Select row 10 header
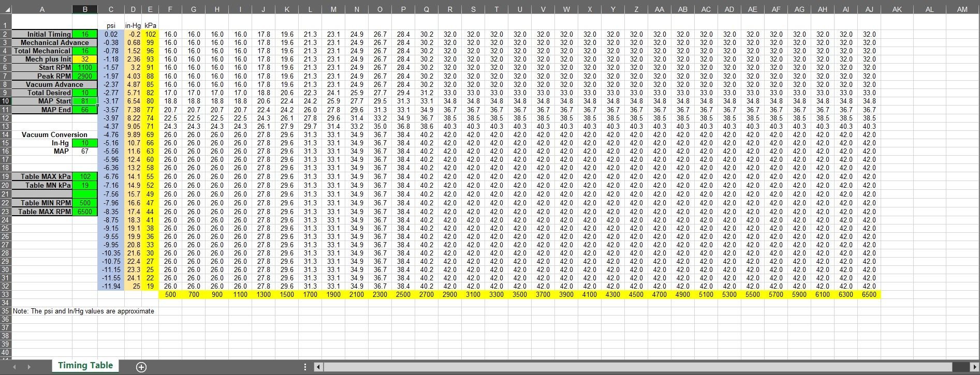 click(5, 101)
